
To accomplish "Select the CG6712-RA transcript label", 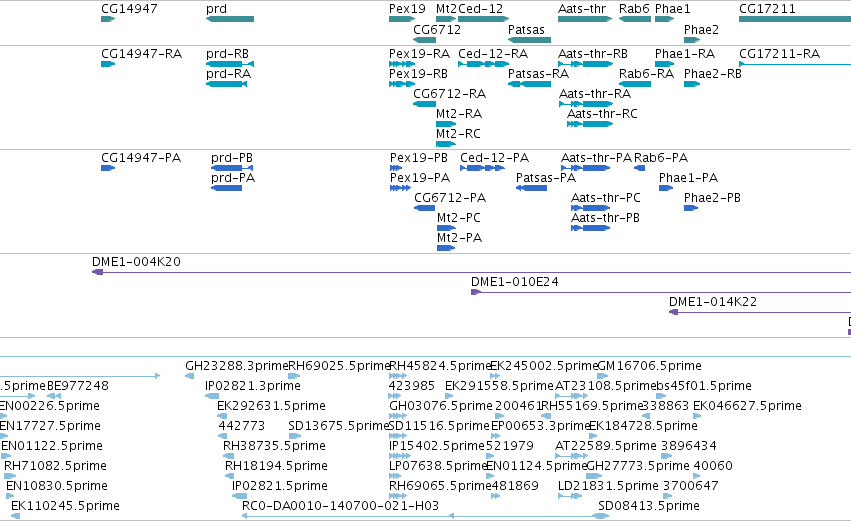I will click(x=449, y=94).
